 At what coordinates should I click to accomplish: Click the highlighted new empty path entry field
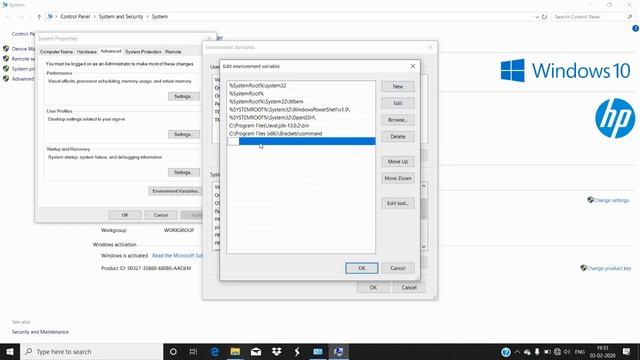point(301,141)
